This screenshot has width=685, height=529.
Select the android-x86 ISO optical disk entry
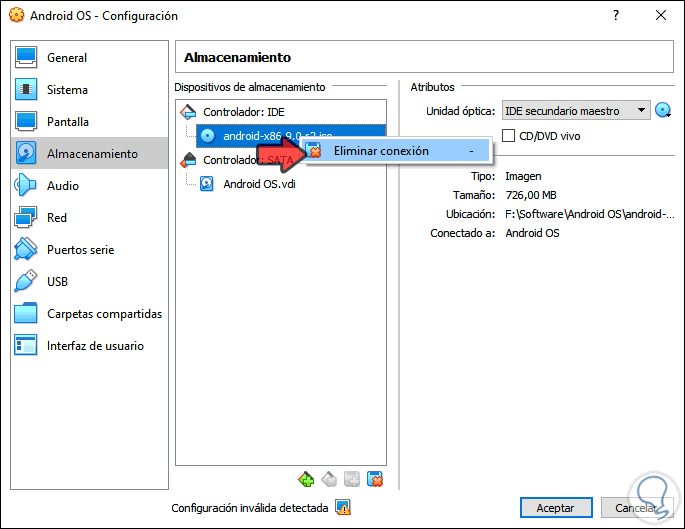coord(291,136)
